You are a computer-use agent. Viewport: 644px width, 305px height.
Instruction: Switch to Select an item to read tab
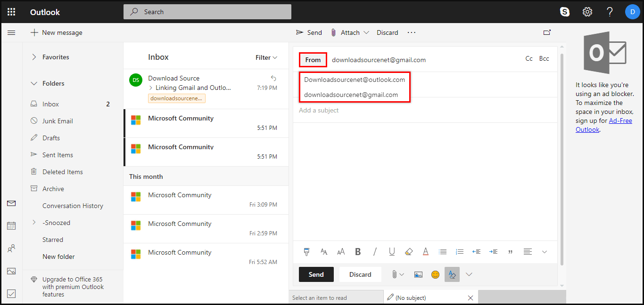336,297
